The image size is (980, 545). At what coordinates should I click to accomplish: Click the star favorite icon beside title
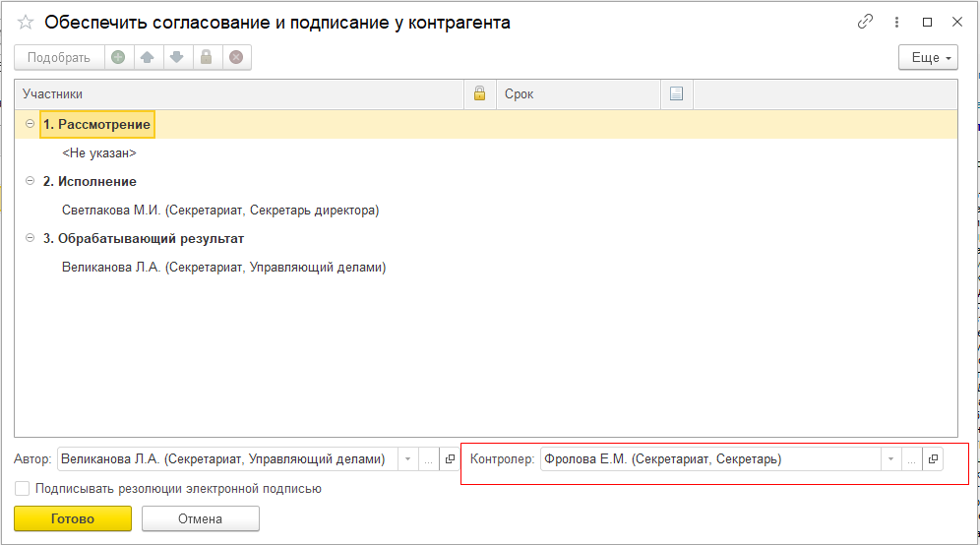pyautogui.click(x=26, y=22)
